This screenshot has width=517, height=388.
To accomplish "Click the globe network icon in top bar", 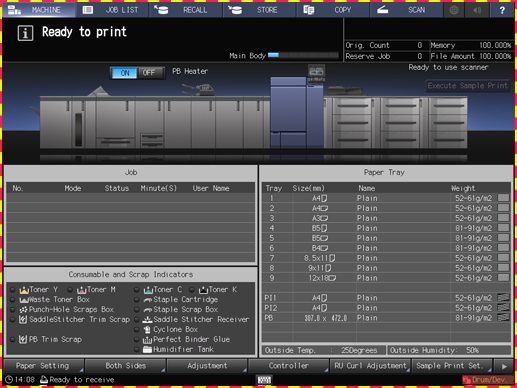I will point(454,10).
